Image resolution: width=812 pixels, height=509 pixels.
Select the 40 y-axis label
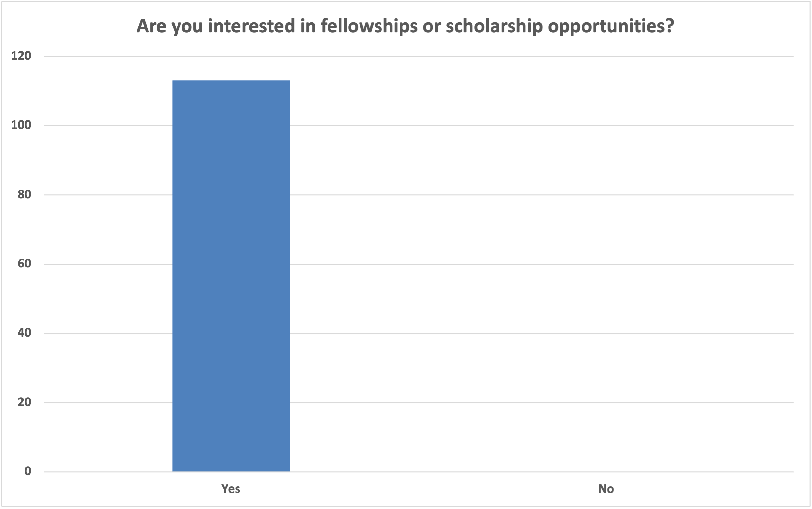(x=24, y=333)
